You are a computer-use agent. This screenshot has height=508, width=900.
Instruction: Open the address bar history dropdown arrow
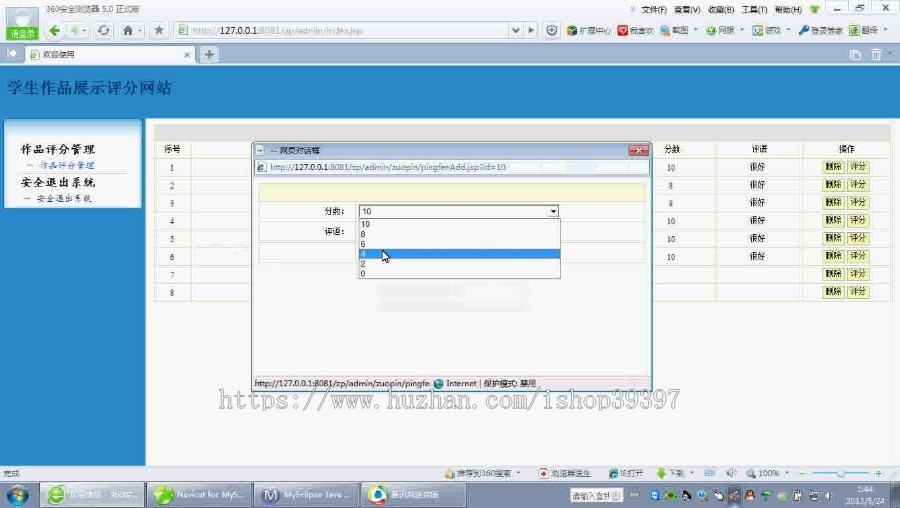(515, 30)
